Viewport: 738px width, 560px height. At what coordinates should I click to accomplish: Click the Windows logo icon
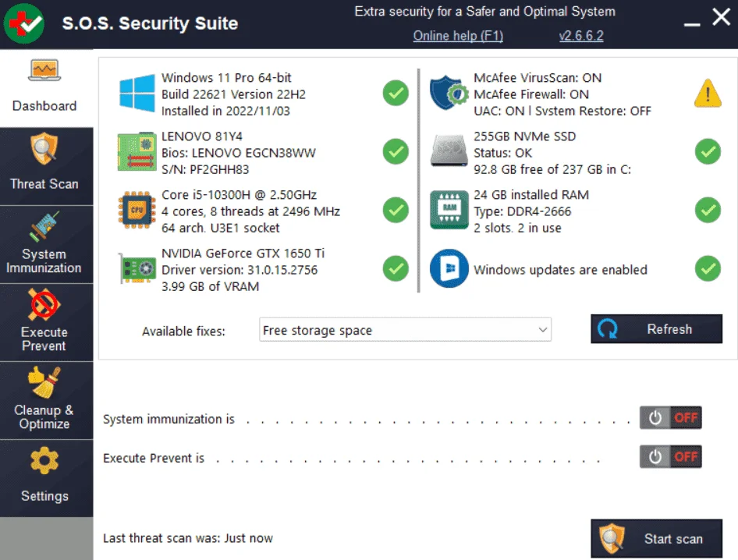tap(137, 93)
